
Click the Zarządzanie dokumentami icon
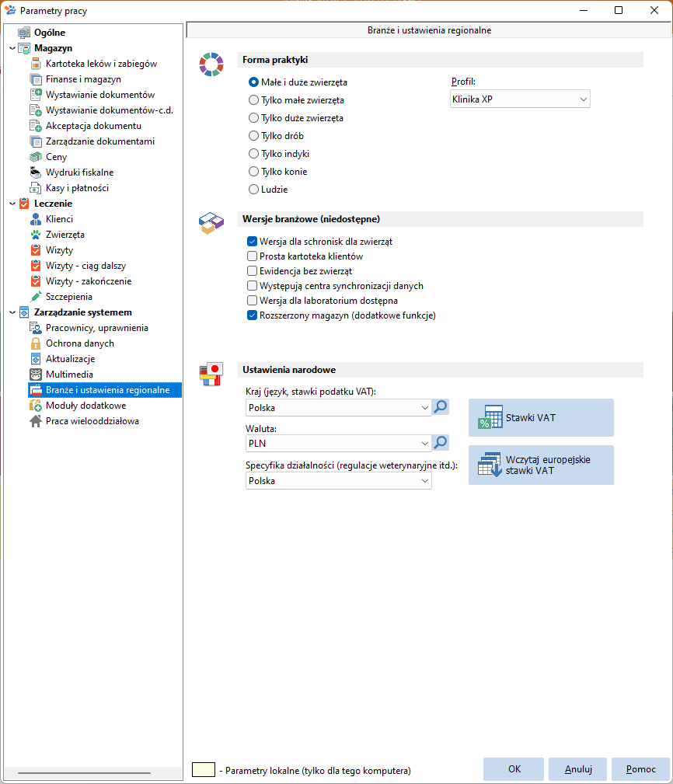coord(36,141)
